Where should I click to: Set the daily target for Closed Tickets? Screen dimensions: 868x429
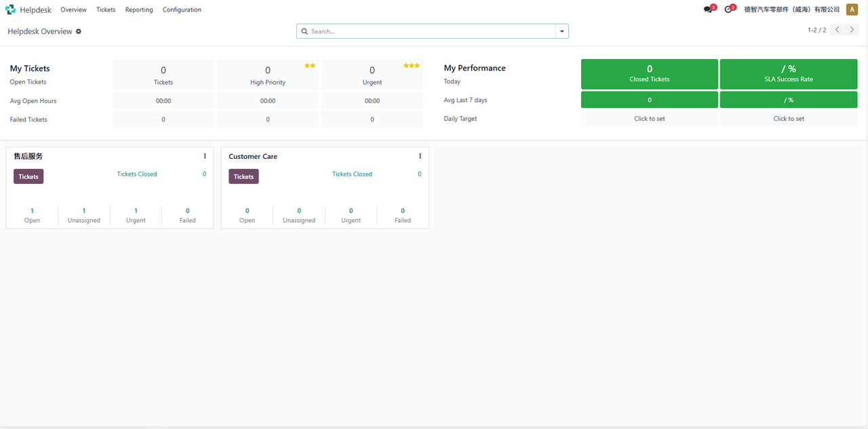[649, 119]
